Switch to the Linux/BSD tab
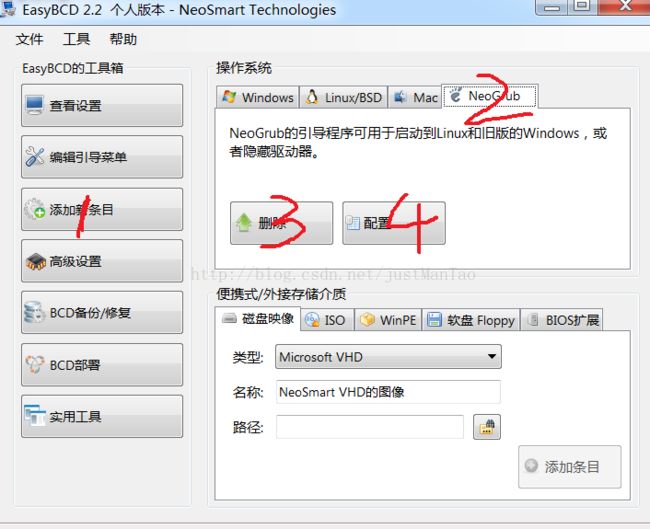Image resolution: width=650 pixels, height=529 pixels. coord(343,98)
